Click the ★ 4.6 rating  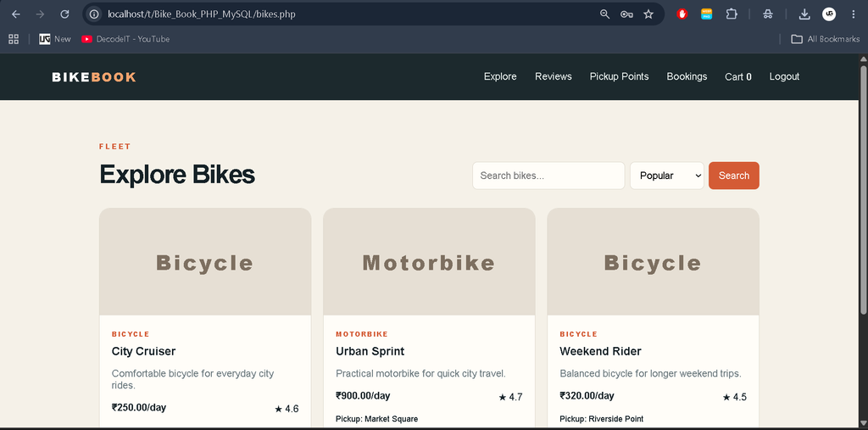(287, 409)
